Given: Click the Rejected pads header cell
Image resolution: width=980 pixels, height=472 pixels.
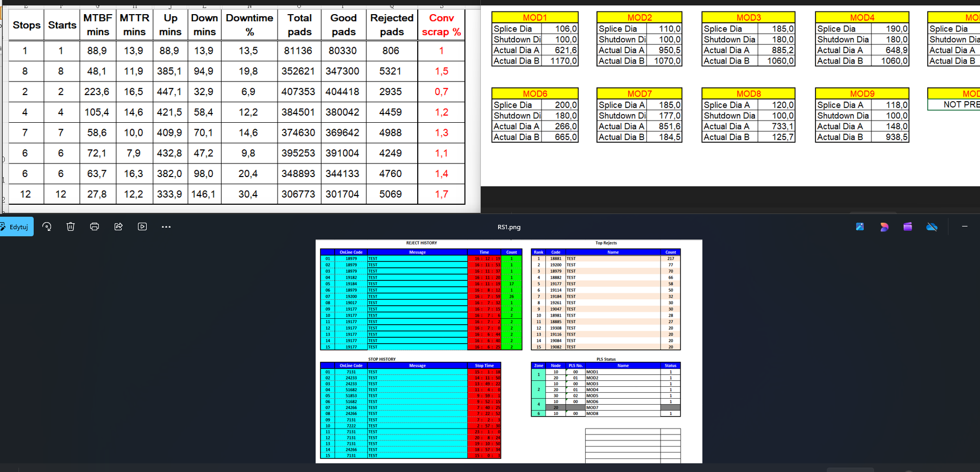Looking at the screenshot, I should (x=392, y=25).
